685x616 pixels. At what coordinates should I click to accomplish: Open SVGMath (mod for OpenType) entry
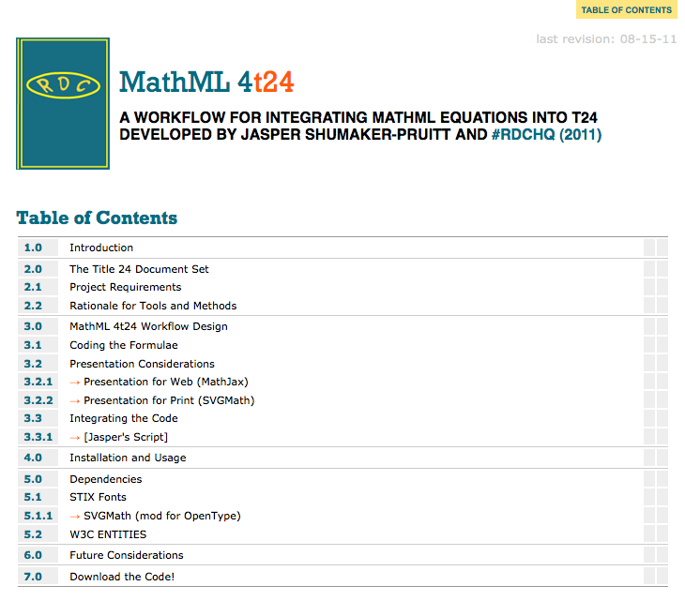(x=161, y=516)
